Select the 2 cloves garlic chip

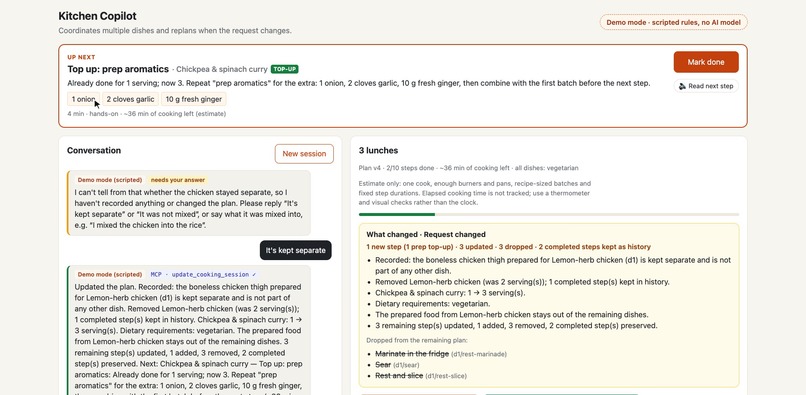tap(131, 99)
